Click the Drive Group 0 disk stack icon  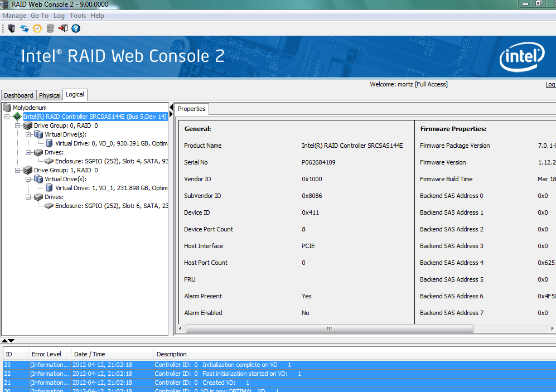pyautogui.click(x=28, y=125)
